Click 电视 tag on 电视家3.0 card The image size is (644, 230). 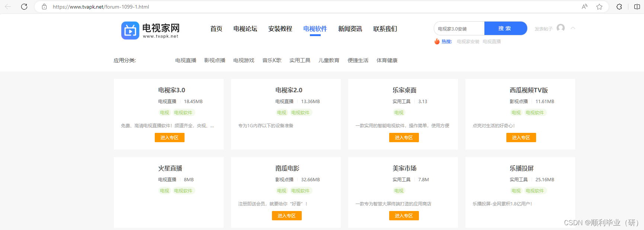[164, 113]
